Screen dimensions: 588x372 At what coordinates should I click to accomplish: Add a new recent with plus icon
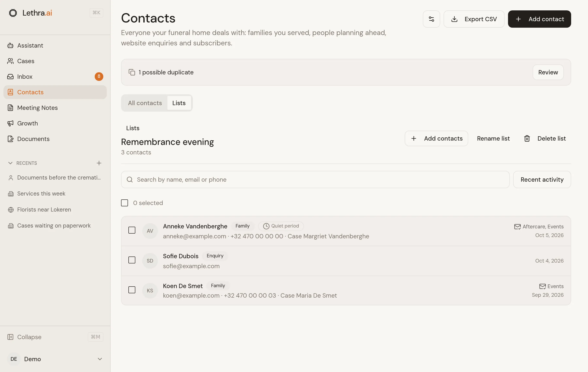[x=99, y=163]
